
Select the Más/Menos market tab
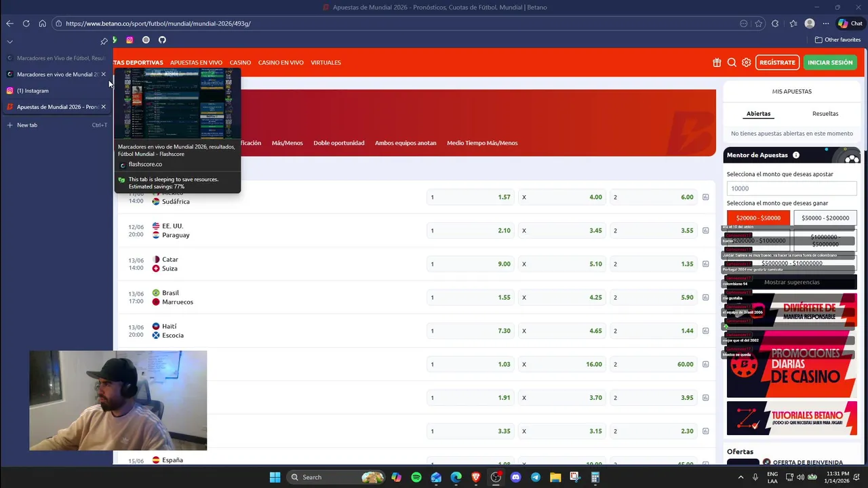coord(287,143)
